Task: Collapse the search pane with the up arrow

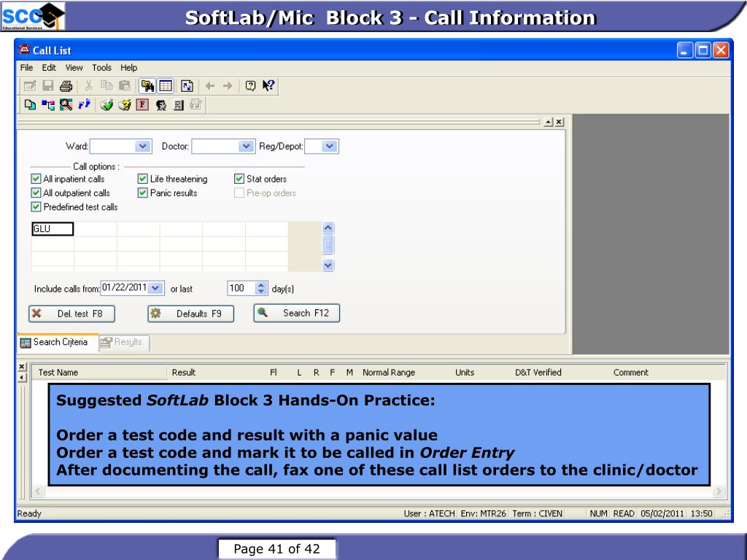Action: [549, 122]
